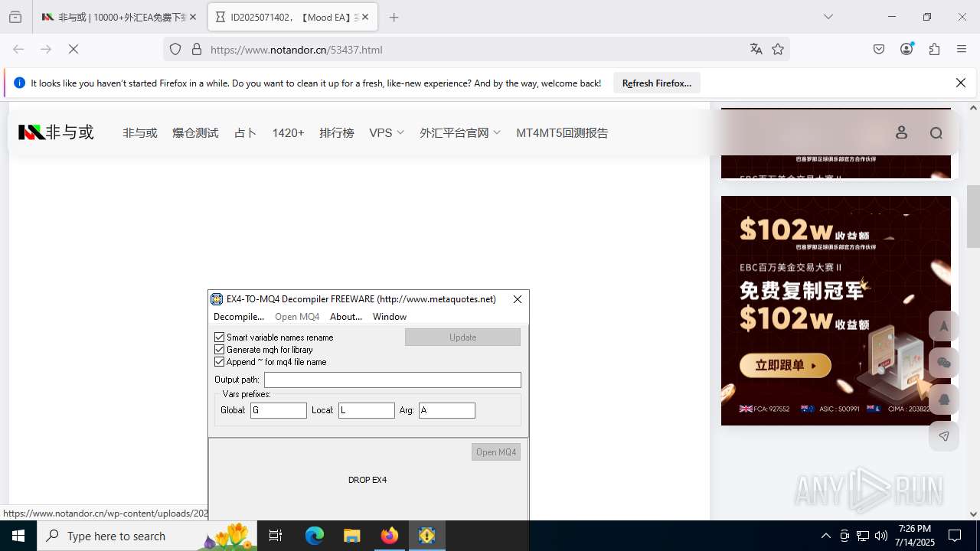Toggle Append ~ for mq4 file name
This screenshot has width=980, height=551.
pos(220,362)
